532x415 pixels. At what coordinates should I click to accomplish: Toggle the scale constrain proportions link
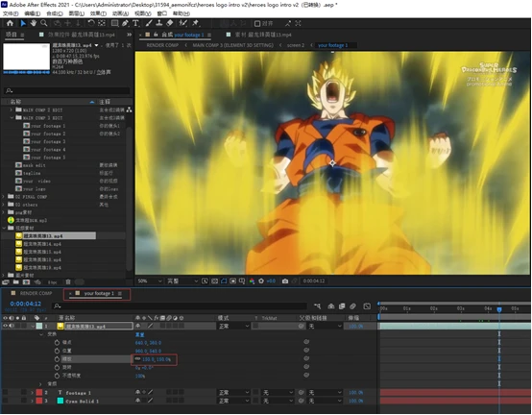(137, 358)
